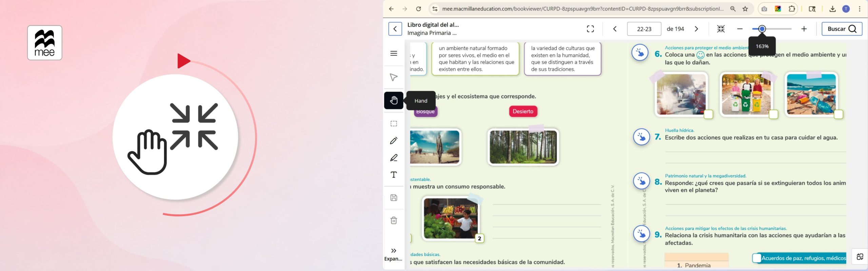Go to the previous book page
The width and height of the screenshot is (868, 271).
[x=615, y=29]
